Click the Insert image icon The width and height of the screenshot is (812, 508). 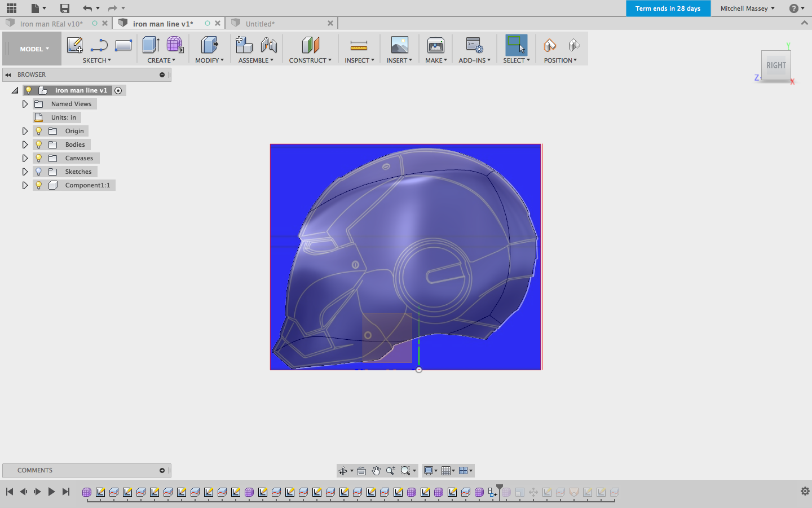click(399, 45)
